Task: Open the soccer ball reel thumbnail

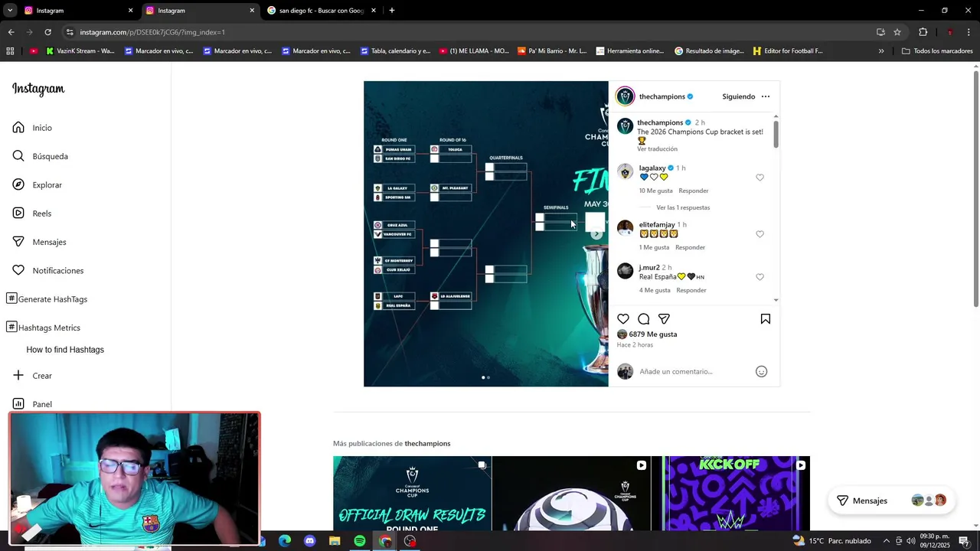Action: (571, 494)
